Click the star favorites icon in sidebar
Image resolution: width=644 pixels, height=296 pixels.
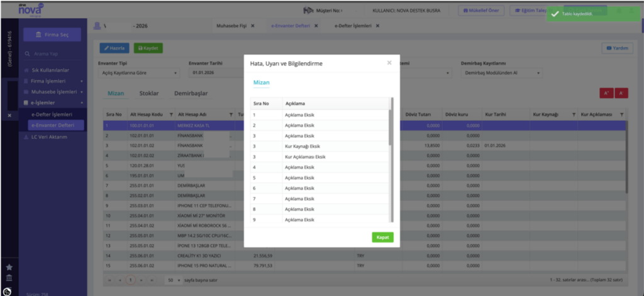tap(9, 267)
